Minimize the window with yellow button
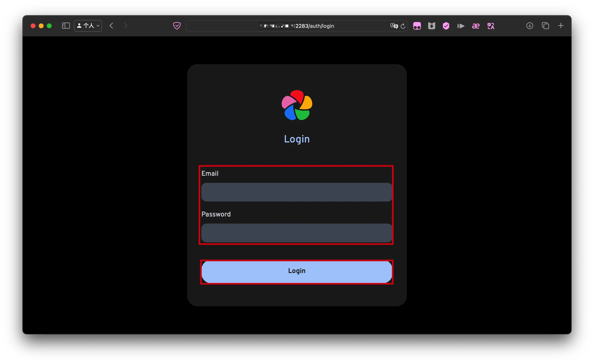 [x=41, y=26]
